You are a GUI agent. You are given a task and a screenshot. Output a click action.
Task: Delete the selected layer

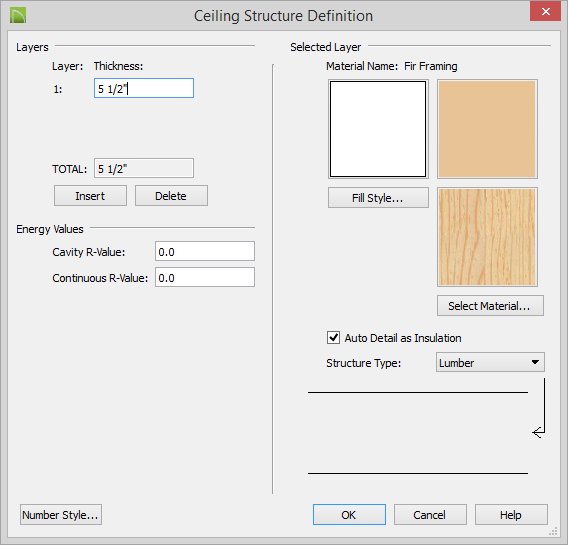[x=171, y=196]
